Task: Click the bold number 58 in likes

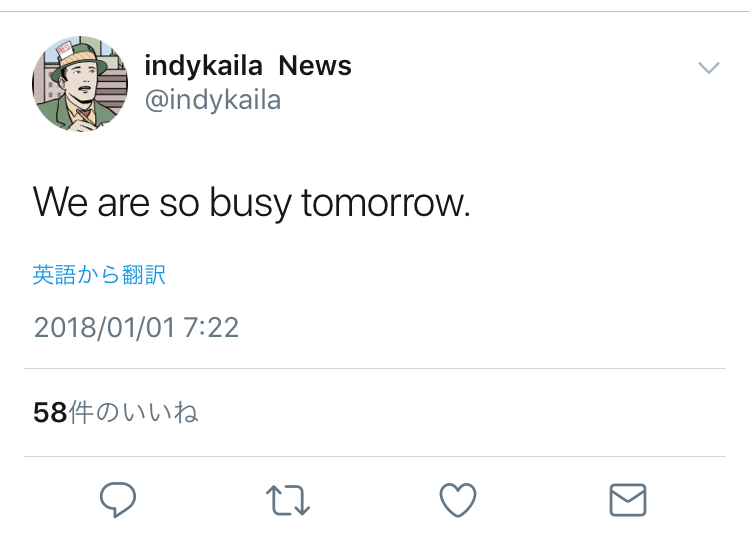Action: tap(50, 412)
